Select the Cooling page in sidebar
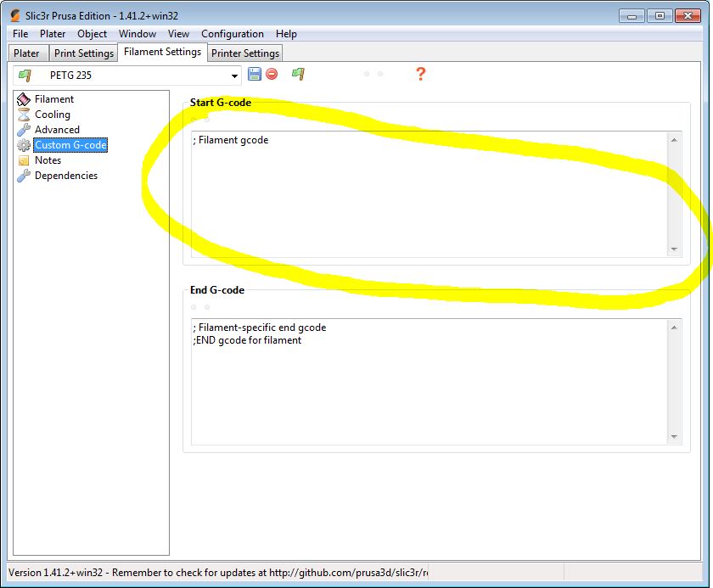The height and width of the screenshot is (588, 713). pyautogui.click(x=52, y=115)
